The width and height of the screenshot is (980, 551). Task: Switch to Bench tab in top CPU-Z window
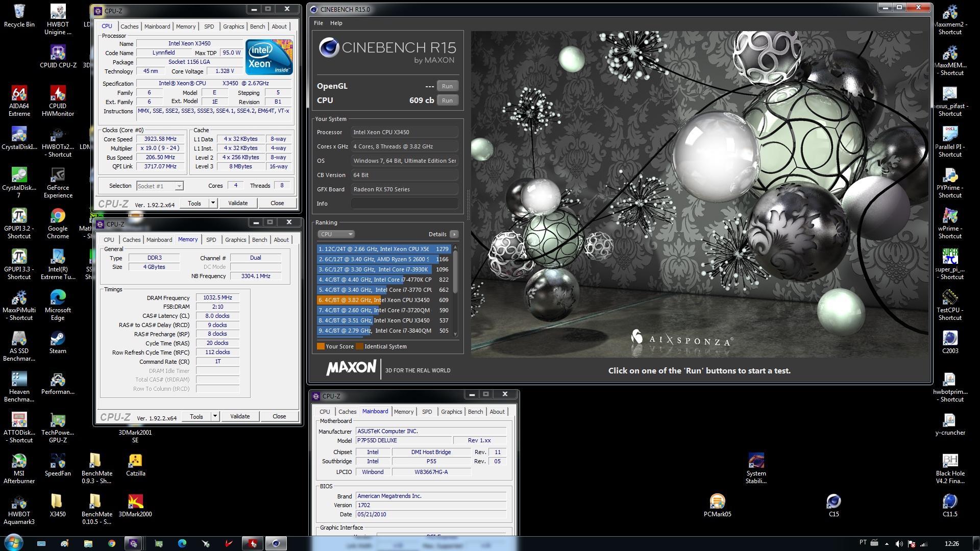pyautogui.click(x=258, y=27)
